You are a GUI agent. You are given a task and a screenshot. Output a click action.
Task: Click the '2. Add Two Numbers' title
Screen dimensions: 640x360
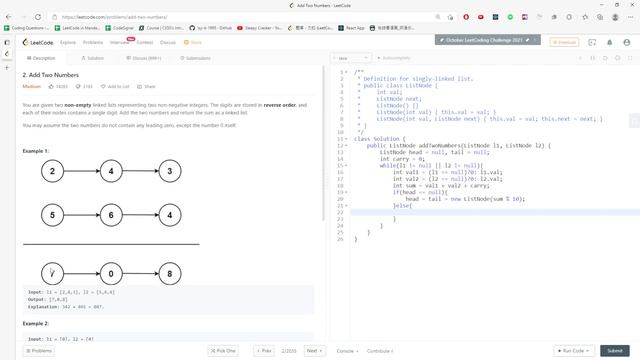51,75
